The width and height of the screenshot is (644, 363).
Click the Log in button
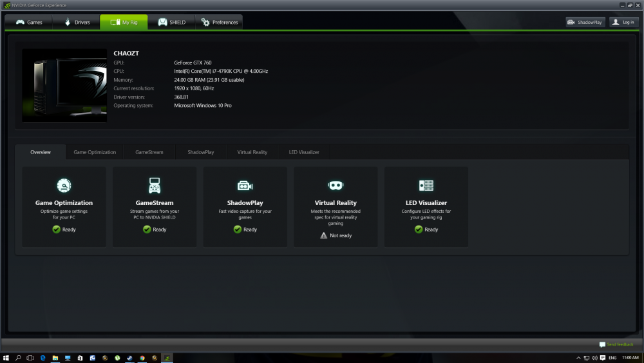624,22
